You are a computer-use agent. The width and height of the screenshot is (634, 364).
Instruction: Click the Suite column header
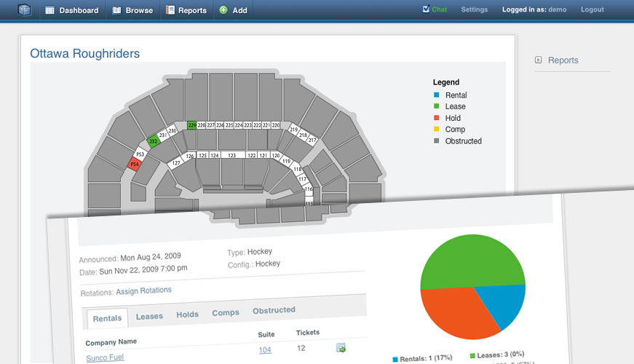point(266,334)
